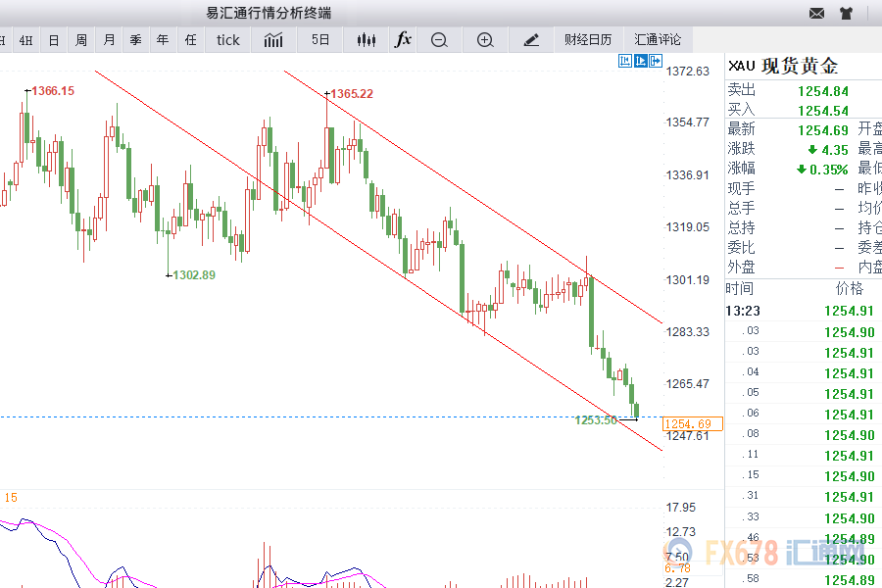Zoom in the chart with the plus magnifier
This screenshot has width=882, height=588.
pos(485,40)
